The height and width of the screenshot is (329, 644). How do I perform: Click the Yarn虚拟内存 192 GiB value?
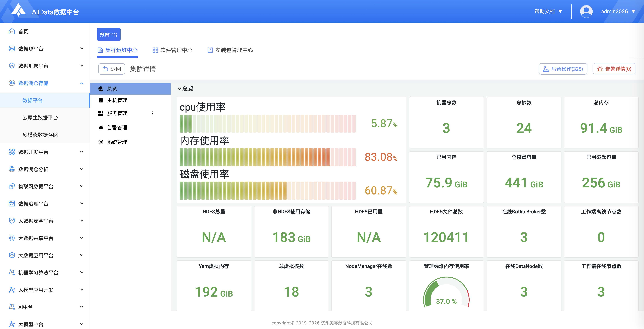pos(214,292)
